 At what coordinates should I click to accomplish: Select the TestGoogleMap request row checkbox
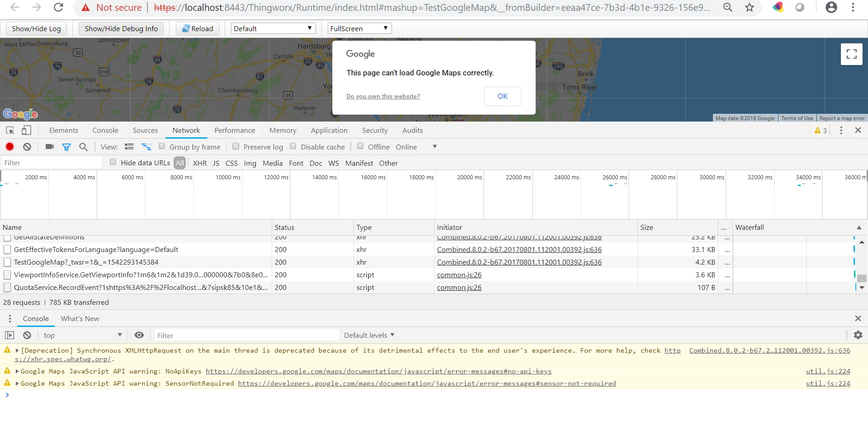(7, 262)
